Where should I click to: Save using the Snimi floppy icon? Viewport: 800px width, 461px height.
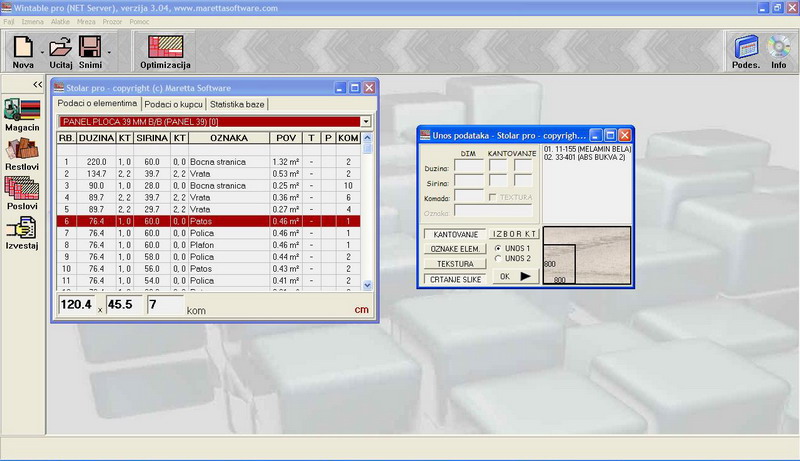91,46
